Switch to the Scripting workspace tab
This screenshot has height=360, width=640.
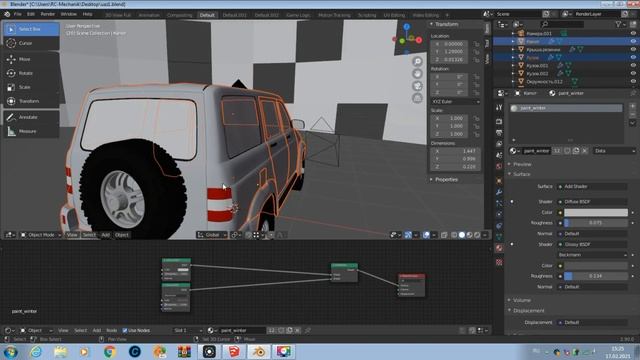(x=367, y=15)
